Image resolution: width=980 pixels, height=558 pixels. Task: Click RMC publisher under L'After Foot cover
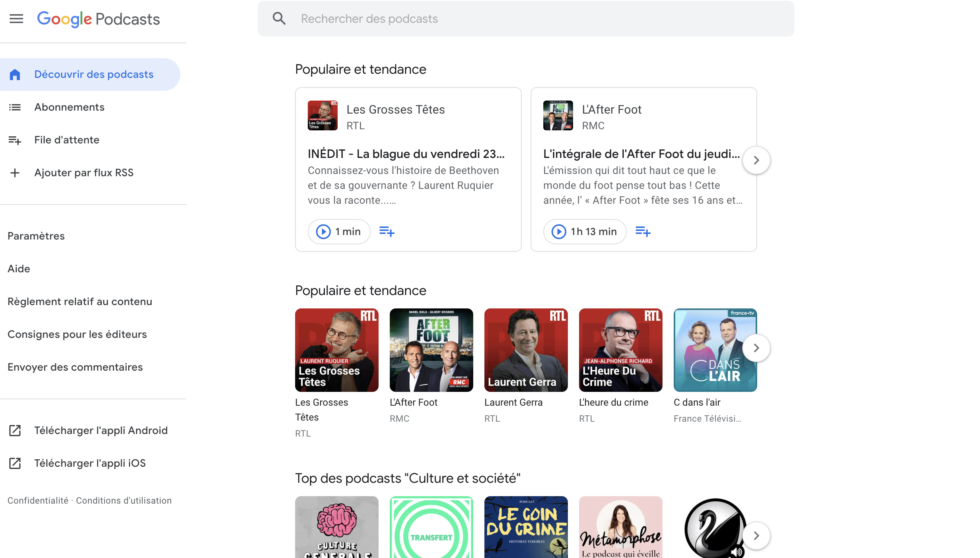tap(399, 419)
